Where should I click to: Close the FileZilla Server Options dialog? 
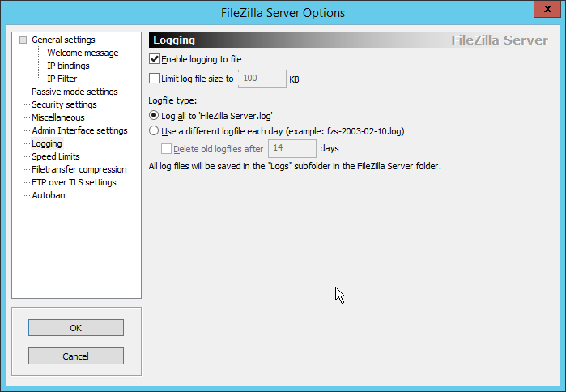pyautogui.click(x=547, y=9)
